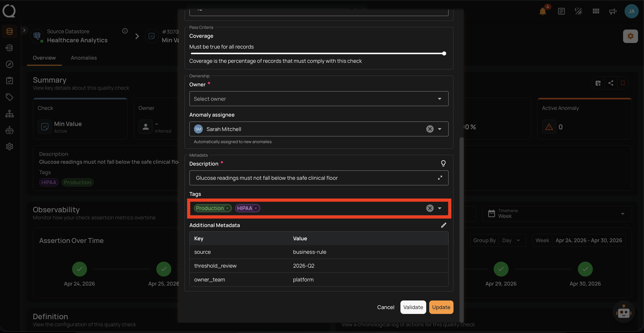644x333 pixels.
Task: Click the lightbulb icon beside Description
Action: tap(443, 163)
